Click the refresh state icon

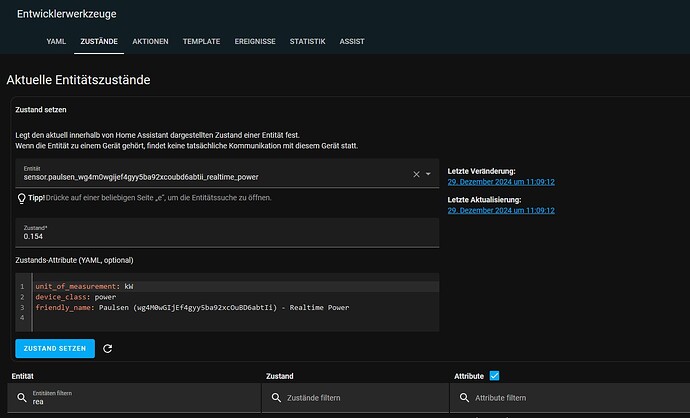click(x=107, y=348)
